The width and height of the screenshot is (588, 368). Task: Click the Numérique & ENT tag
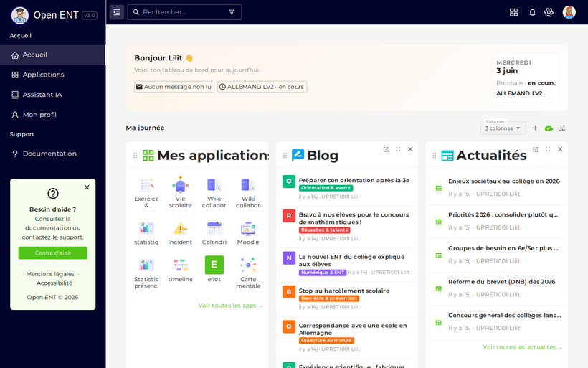click(x=323, y=273)
